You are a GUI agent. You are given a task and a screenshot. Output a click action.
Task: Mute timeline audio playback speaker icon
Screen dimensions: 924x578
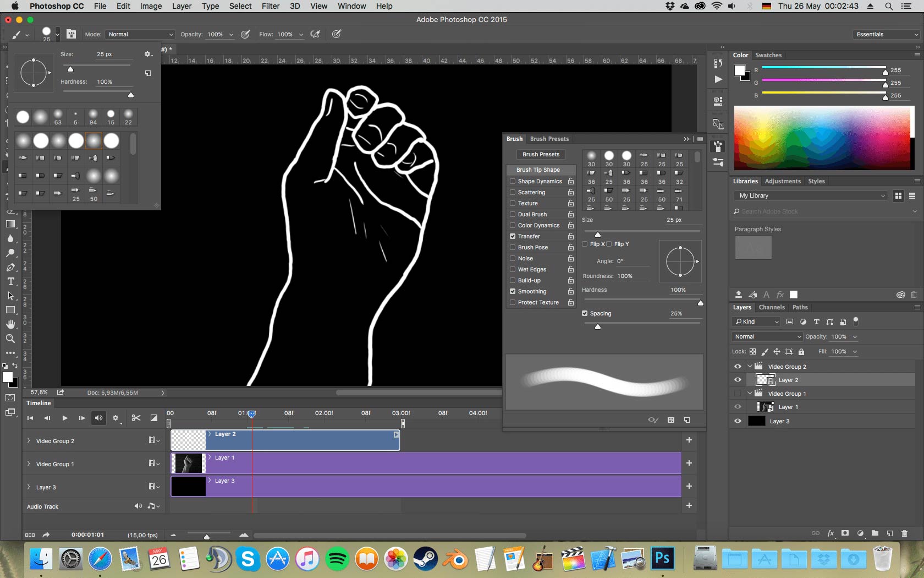click(x=98, y=418)
